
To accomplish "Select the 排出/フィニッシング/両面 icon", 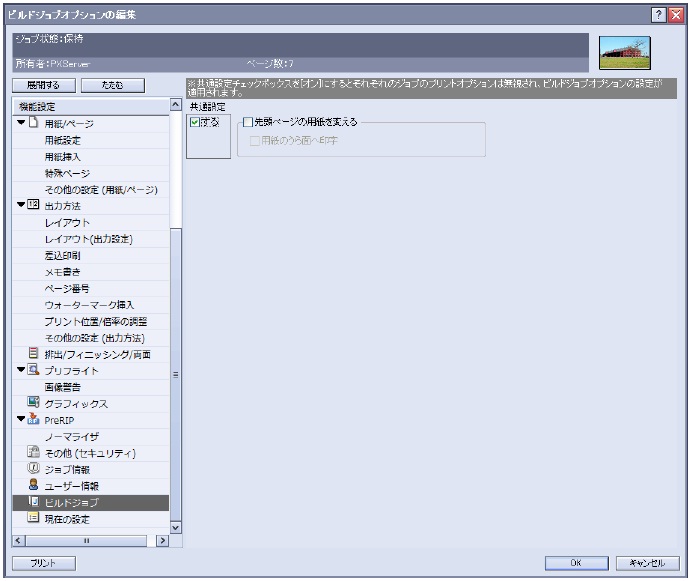I will (x=33, y=353).
